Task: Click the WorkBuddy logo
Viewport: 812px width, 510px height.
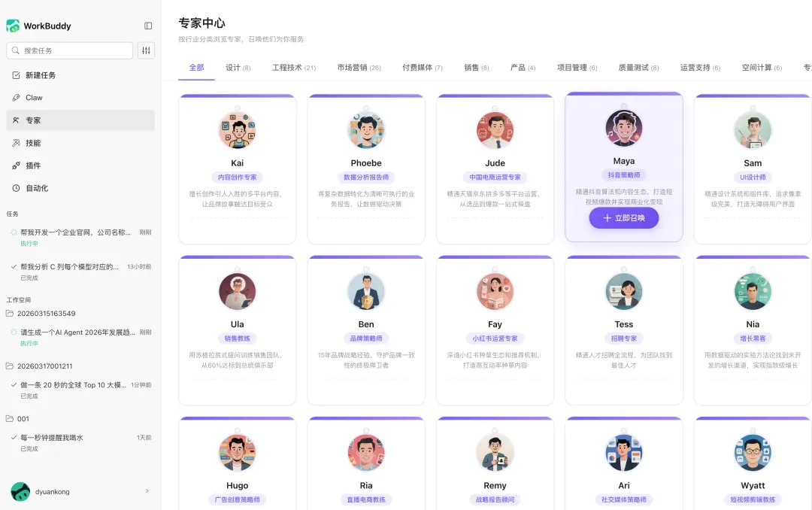Action: 13,26
